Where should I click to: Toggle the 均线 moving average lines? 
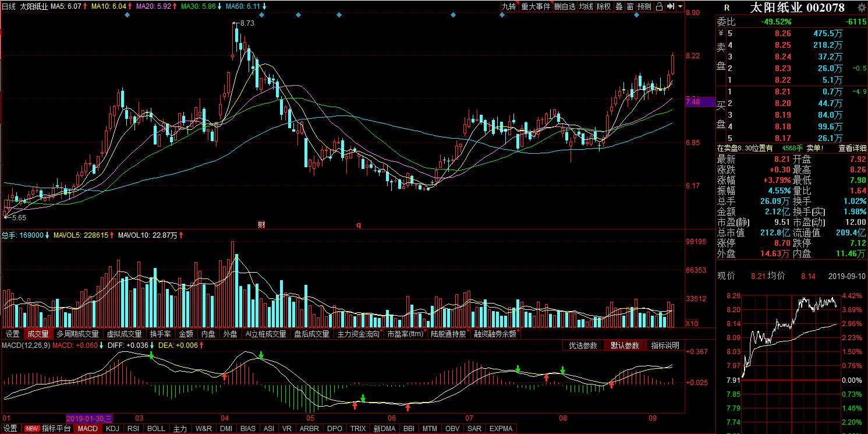[x=586, y=6]
